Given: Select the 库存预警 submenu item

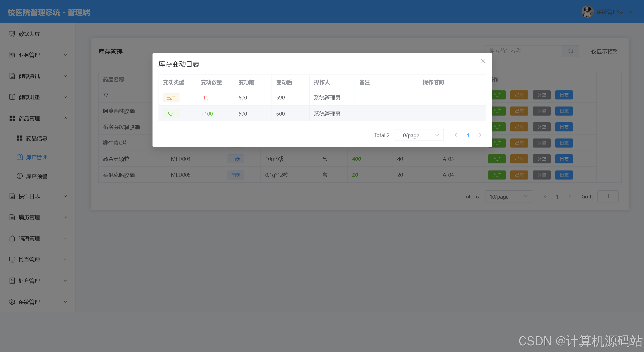Looking at the screenshot, I should (x=37, y=176).
